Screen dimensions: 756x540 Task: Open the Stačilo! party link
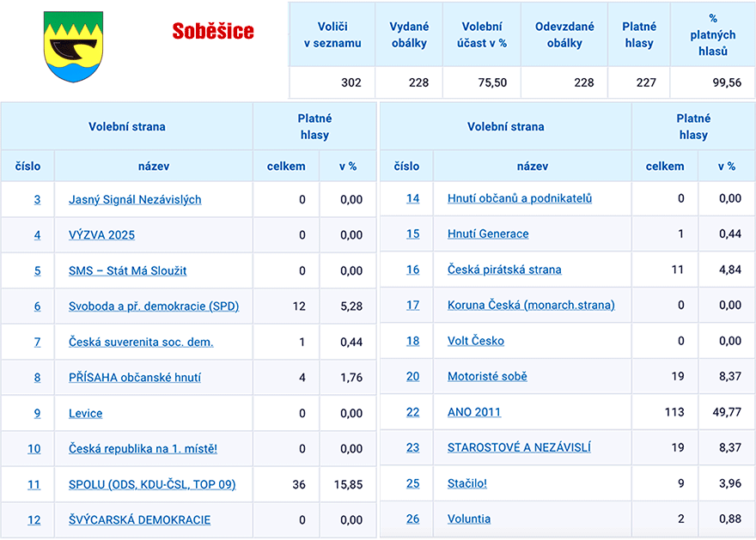pos(467,483)
